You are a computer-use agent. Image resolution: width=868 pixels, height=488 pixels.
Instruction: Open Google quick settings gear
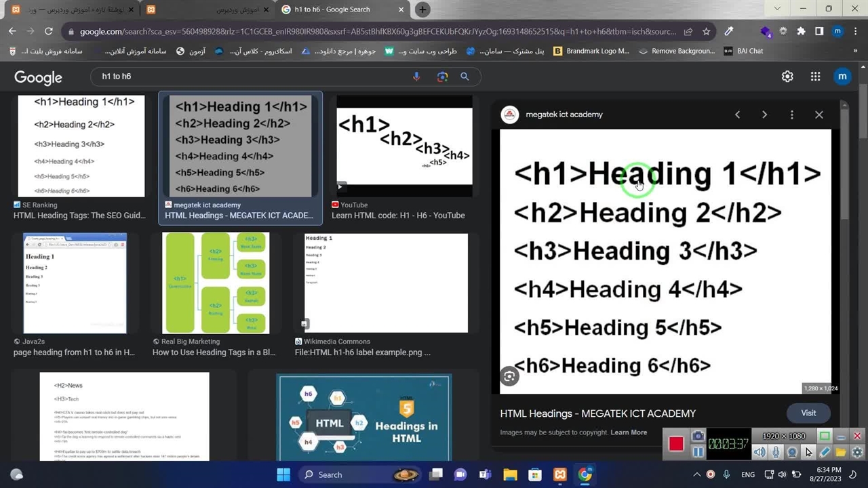click(787, 77)
